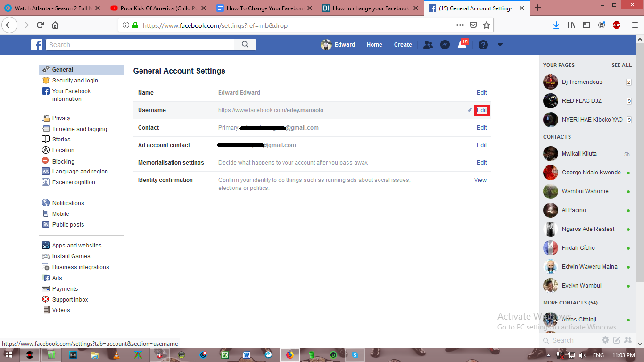Click Create in the Facebook header
This screenshot has height=362, width=644.
click(403, 45)
